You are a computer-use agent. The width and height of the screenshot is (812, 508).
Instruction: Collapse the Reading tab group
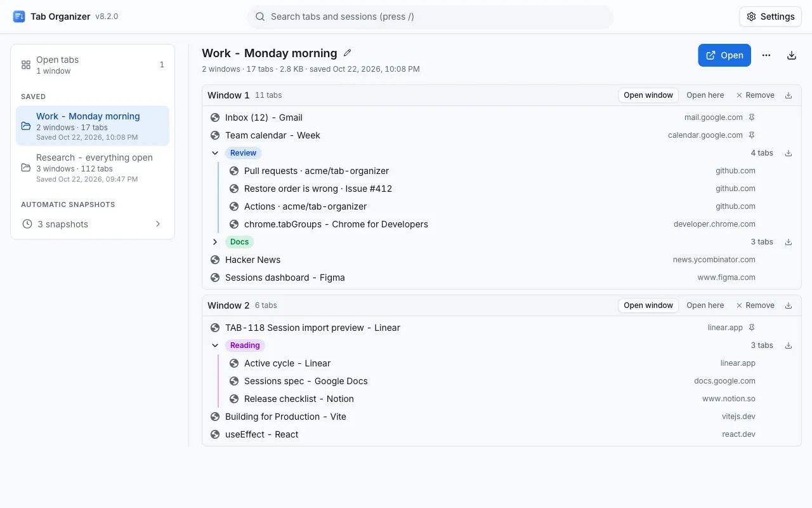click(215, 345)
